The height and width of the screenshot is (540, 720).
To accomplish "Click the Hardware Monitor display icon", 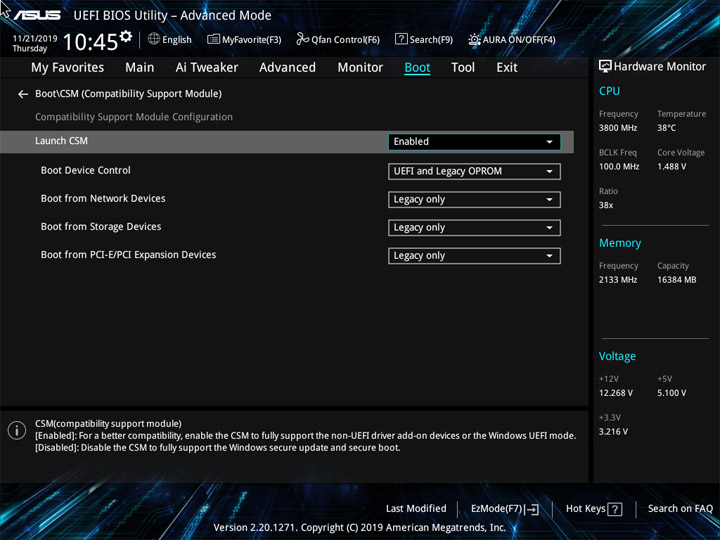I will pos(605,67).
